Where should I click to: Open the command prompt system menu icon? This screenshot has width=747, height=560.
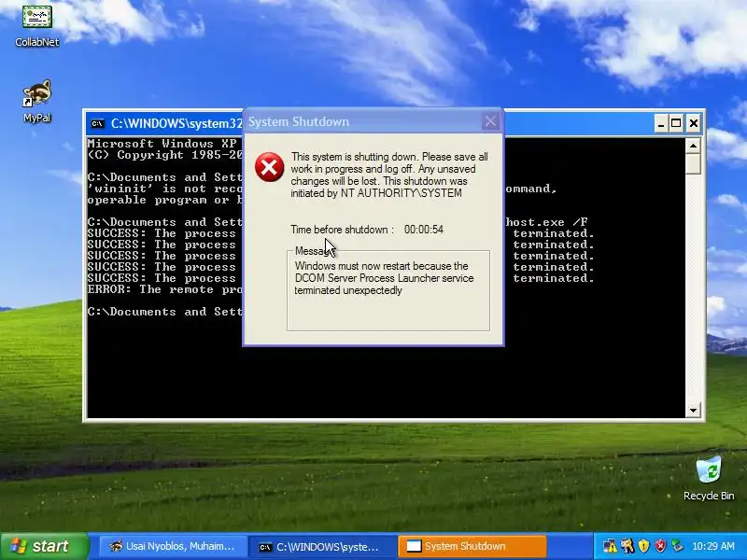click(x=98, y=124)
